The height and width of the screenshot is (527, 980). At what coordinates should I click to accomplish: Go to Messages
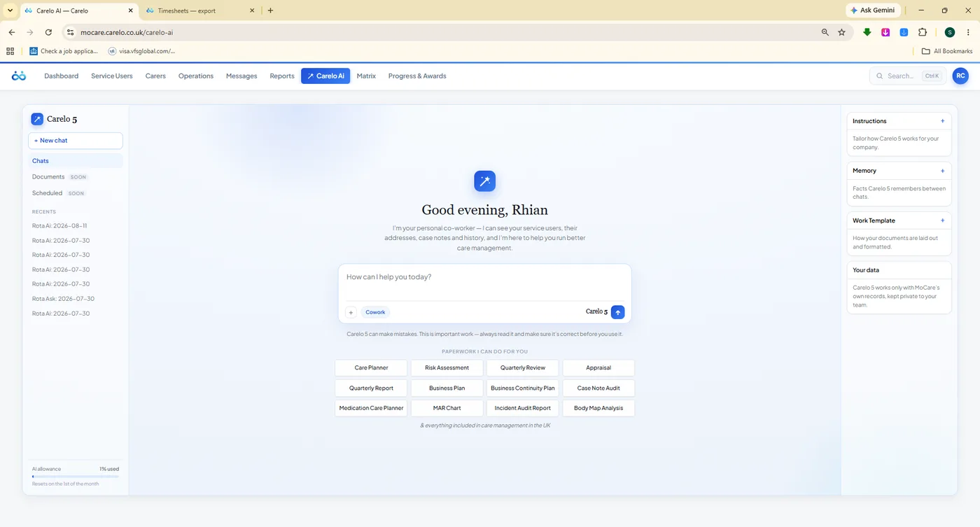241,76
